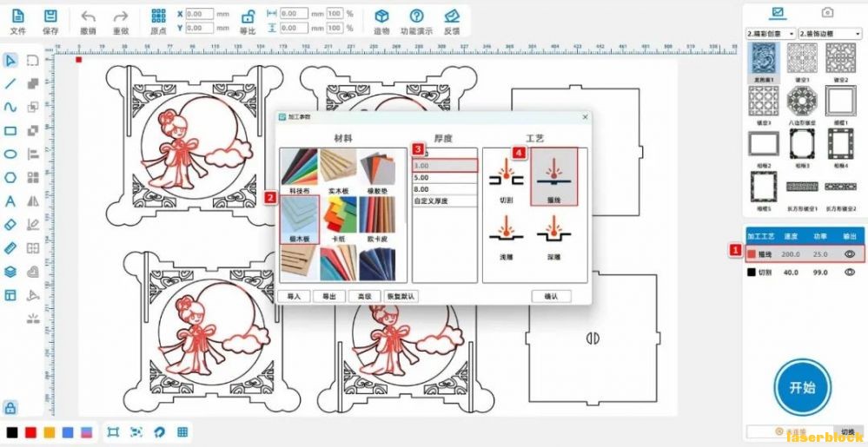Select thickness 5.00 in list
Screen dimensions: 868x447
point(445,178)
